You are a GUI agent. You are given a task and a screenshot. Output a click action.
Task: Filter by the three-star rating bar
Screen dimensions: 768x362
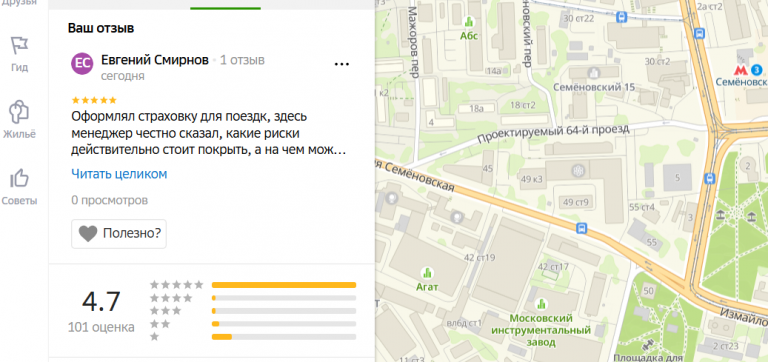(x=284, y=311)
